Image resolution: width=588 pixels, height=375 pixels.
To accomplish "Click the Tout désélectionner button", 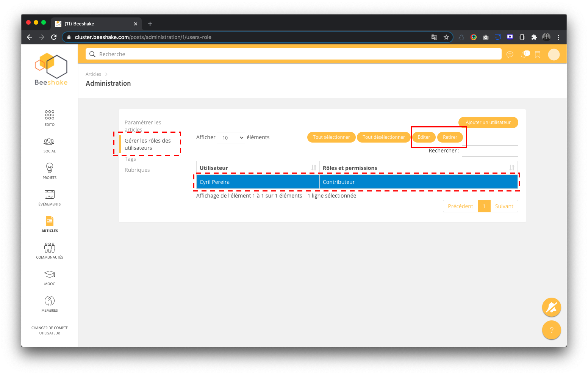I will pyautogui.click(x=383, y=137).
